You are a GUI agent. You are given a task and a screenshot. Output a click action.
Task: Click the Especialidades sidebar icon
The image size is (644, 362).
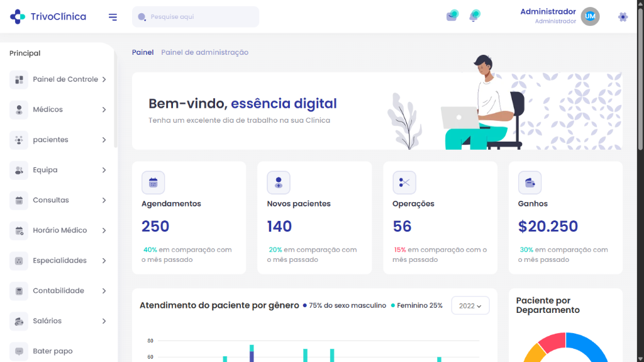(x=19, y=261)
